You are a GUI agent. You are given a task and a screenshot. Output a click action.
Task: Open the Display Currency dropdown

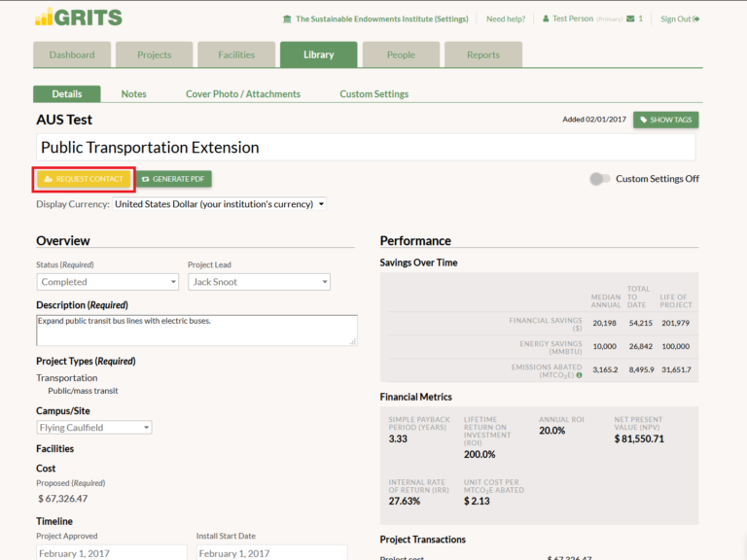(219, 204)
